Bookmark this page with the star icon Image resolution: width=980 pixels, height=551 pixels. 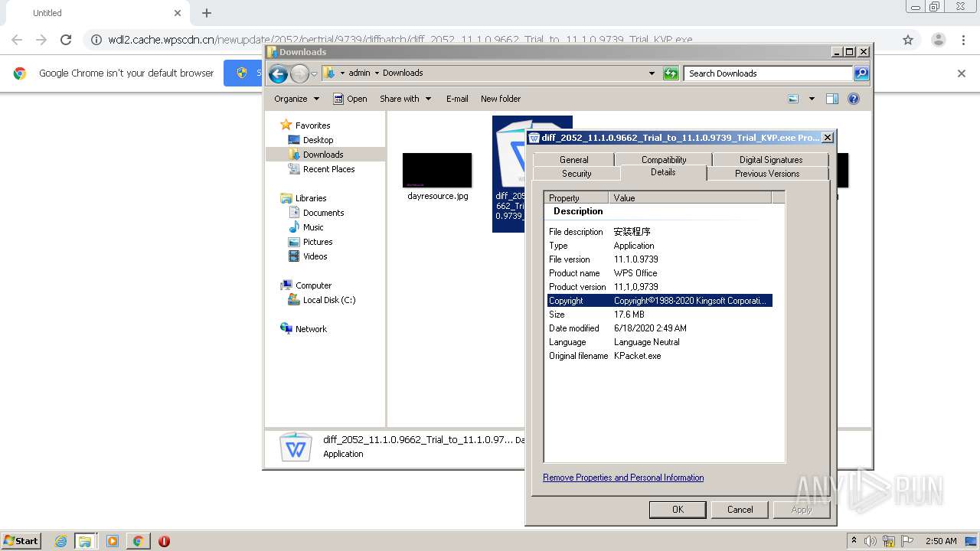click(908, 40)
